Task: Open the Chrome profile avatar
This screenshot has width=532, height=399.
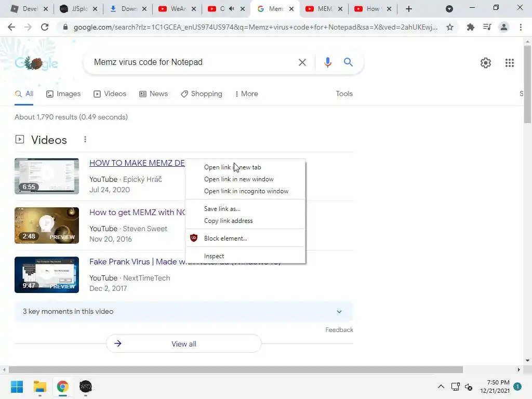Action: (504, 27)
